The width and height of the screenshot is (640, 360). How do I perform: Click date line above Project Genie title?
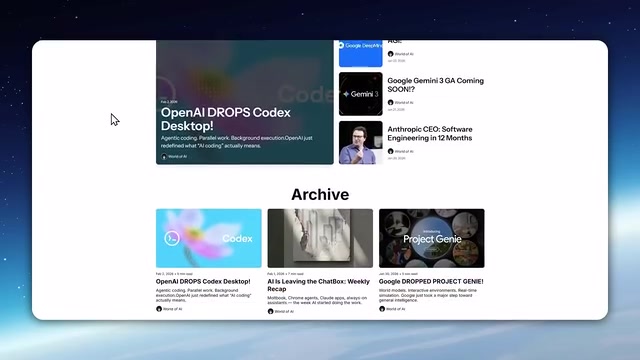click(x=398, y=274)
